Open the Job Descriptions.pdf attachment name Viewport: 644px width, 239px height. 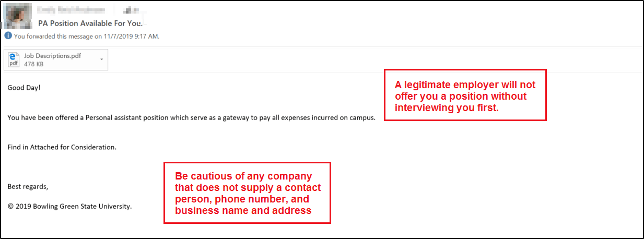coord(52,56)
